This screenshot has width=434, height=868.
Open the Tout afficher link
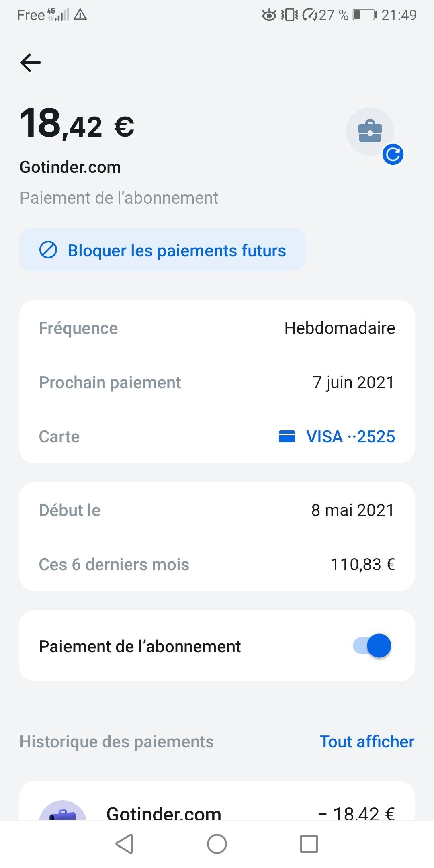pyautogui.click(x=367, y=742)
